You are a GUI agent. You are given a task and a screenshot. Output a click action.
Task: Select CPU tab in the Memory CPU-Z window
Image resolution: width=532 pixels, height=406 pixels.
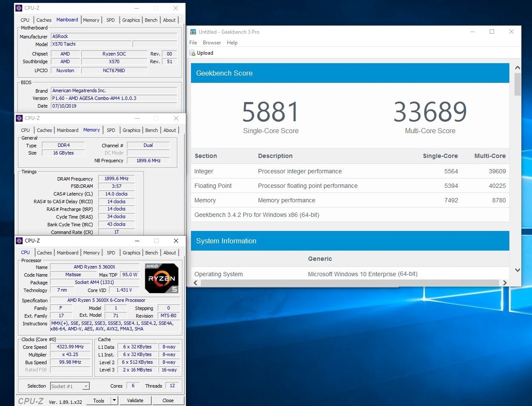coord(26,130)
